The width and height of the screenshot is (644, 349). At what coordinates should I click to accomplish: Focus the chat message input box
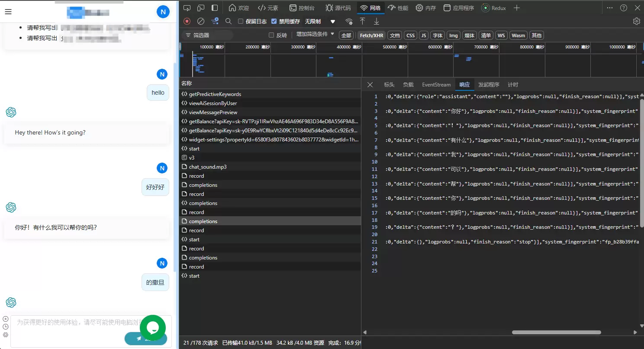point(91,331)
